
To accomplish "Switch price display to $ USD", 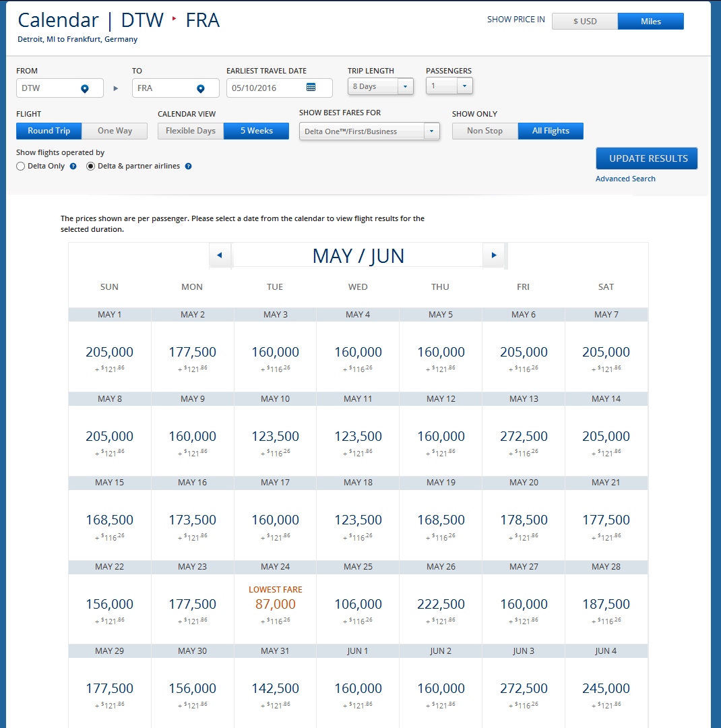I will click(584, 22).
